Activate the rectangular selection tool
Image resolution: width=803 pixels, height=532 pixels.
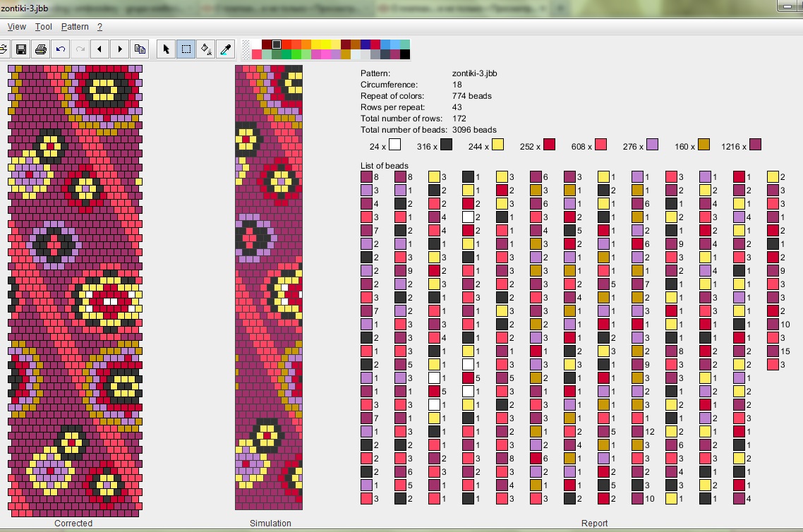(186, 49)
